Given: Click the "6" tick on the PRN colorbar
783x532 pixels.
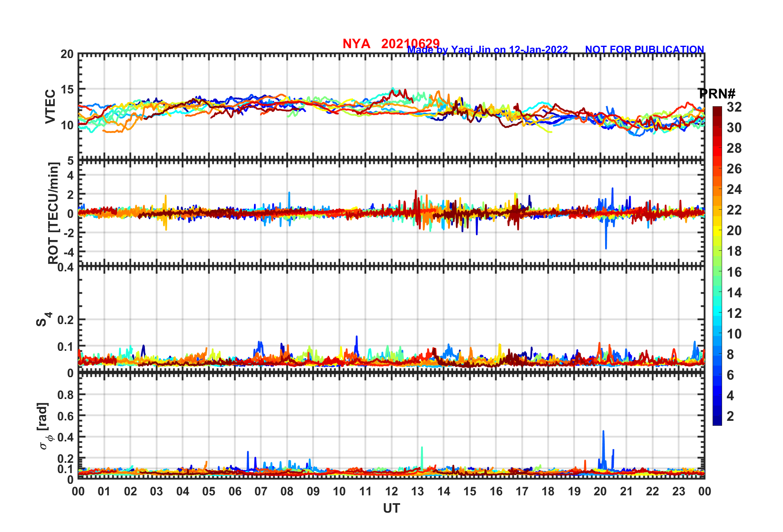Looking at the screenshot, I should click(730, 375).
